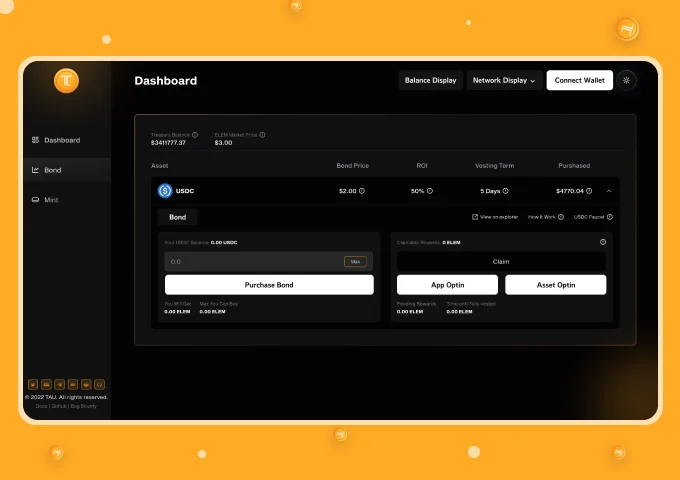This screenshot has width=680, height=480.
Task: Open the Balance Display option
Action: coord(430,80)
